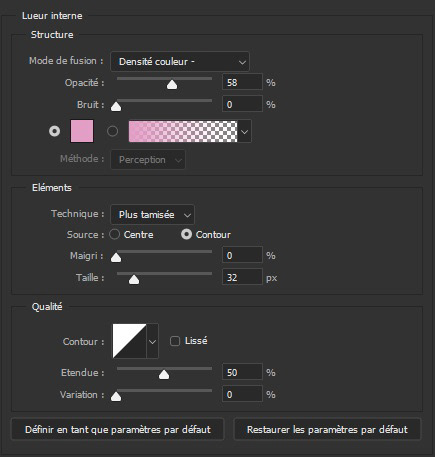This screenshot has height=457, width=435.
Task: Select the solid color radio button
Action: click(55, 131)
